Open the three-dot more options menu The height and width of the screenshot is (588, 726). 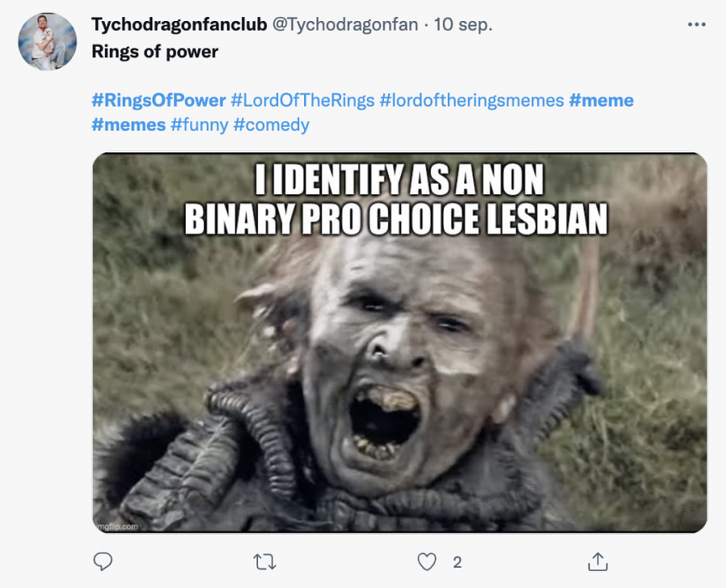coord(697,24)
